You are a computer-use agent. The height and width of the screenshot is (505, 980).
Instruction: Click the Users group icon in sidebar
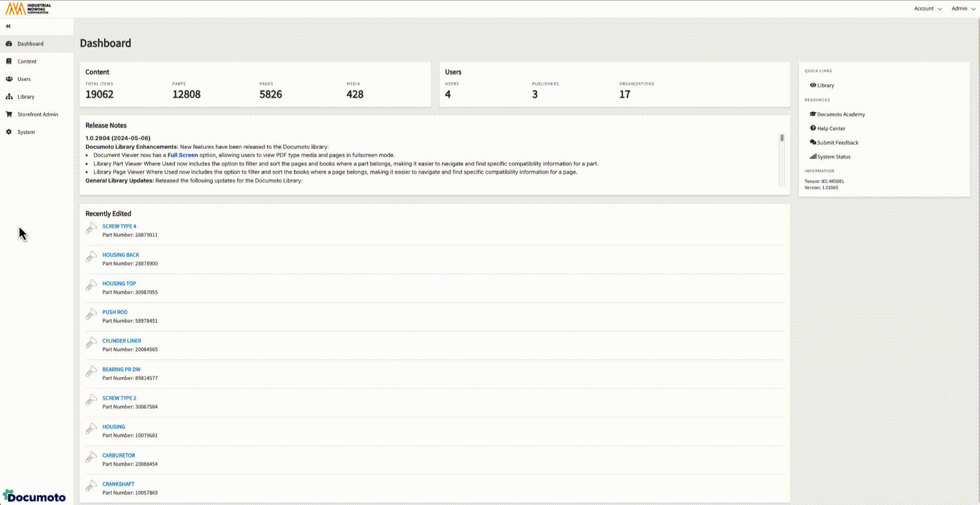pos(9,79)
